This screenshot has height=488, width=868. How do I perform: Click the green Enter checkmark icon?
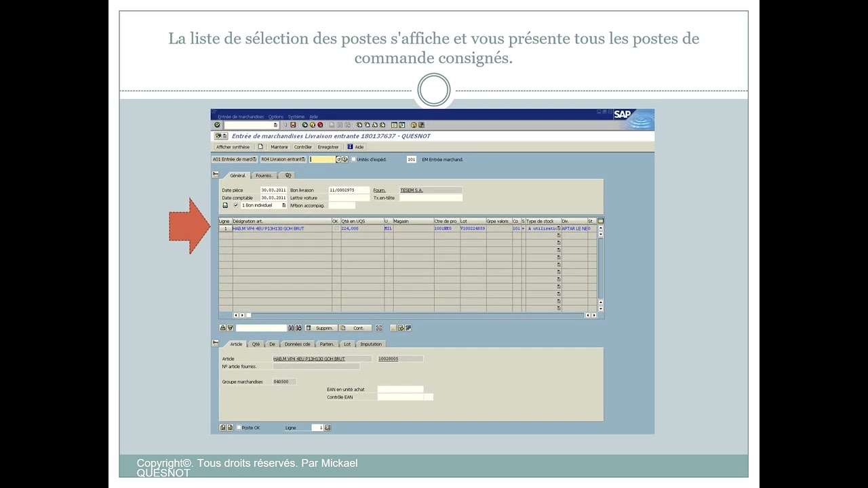[x=217, y=125]
